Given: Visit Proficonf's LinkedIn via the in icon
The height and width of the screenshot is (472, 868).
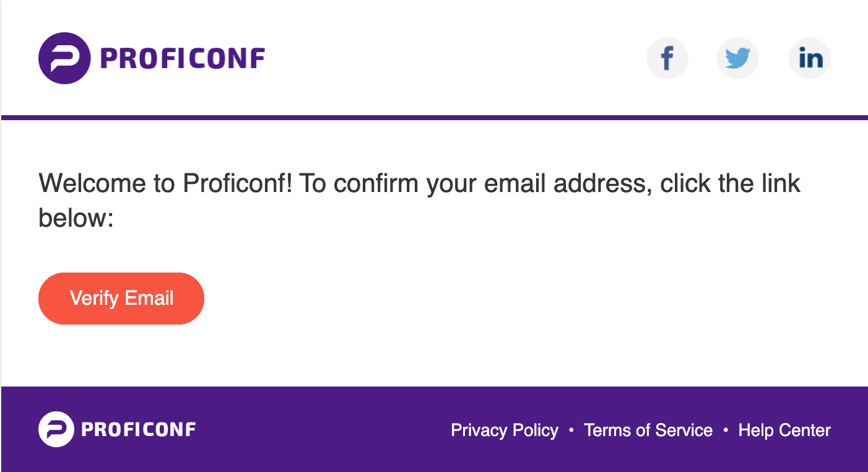Looking at the screenshot, I should click(x=810, y=59).
